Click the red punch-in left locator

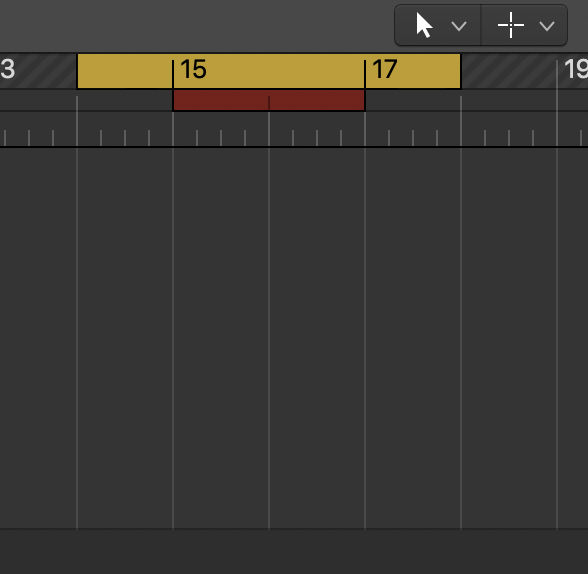click(x=174, y=100)
